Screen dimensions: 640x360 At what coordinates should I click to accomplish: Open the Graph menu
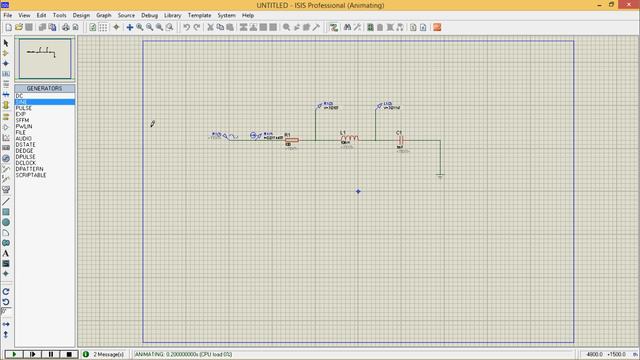(103, 15)
